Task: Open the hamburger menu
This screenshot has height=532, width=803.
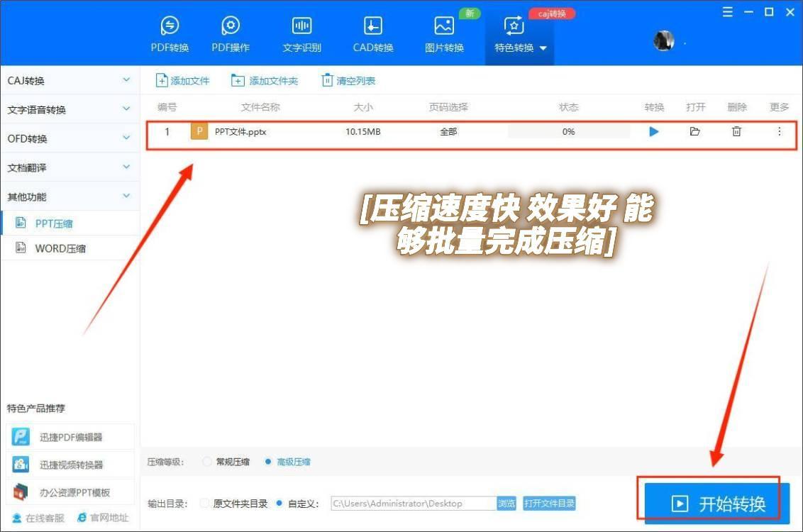Action: point(727,11)
